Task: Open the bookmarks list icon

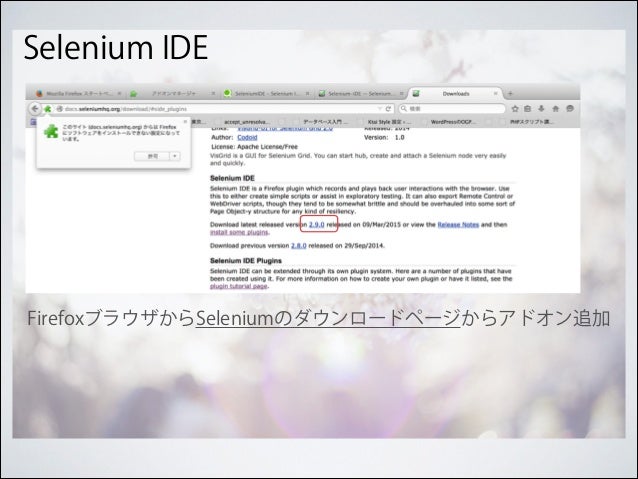Action: (528, 109)
